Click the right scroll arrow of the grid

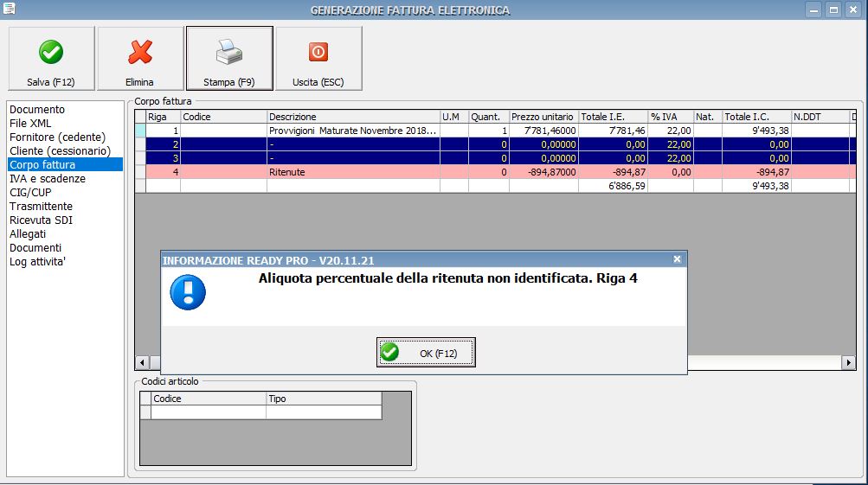click(848, 363)
